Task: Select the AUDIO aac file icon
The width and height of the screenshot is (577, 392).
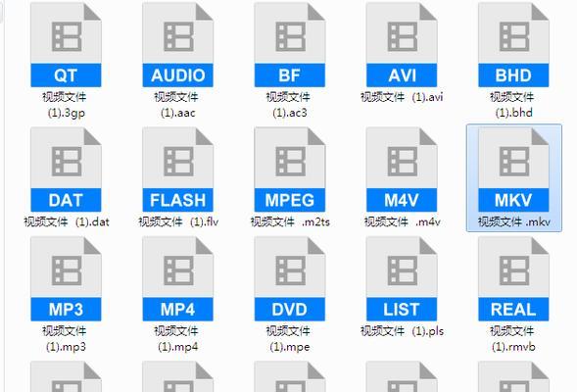Action: click(x=177, y=45)
